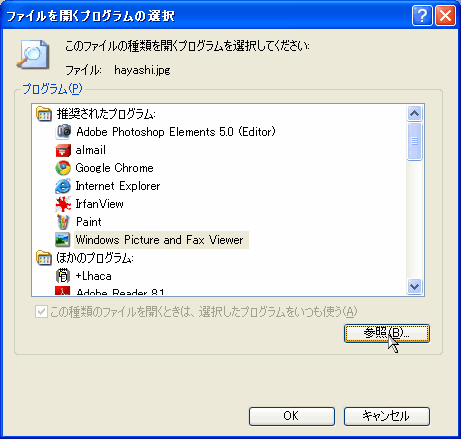The image size is (461, 439).
Task: Click the キャンセル button
Action: click(x=387, y=416)
